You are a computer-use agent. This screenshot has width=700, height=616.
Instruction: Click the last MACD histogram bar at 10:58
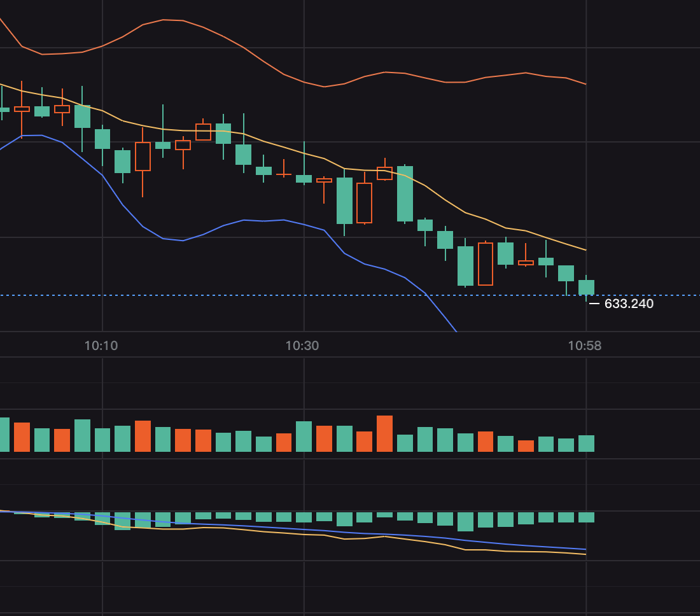pyautogui.click(x=586, y=517)
